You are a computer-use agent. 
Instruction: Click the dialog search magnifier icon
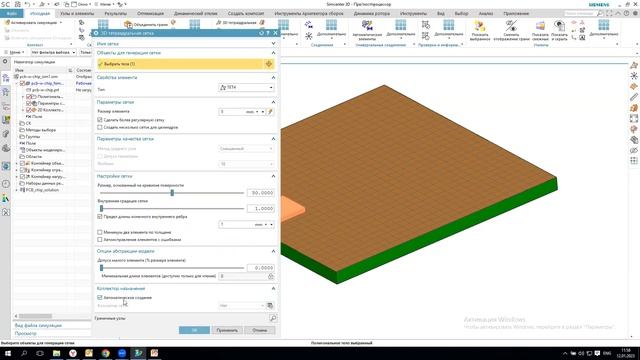click(273, 318)
